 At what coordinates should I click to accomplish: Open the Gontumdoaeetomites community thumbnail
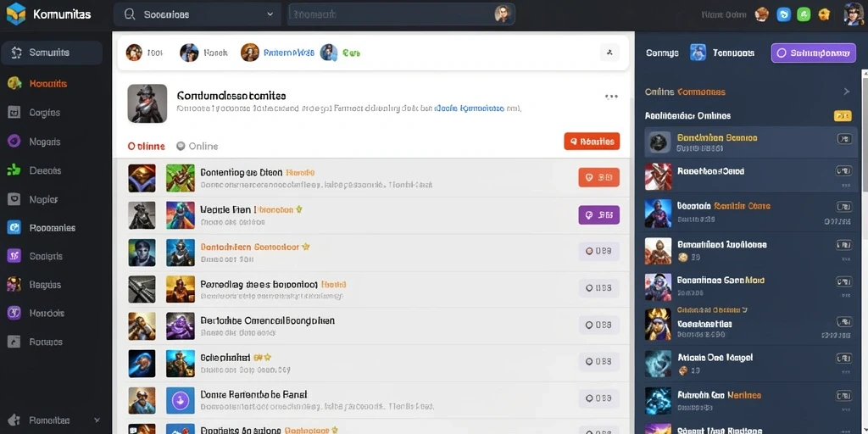point(147,103)
